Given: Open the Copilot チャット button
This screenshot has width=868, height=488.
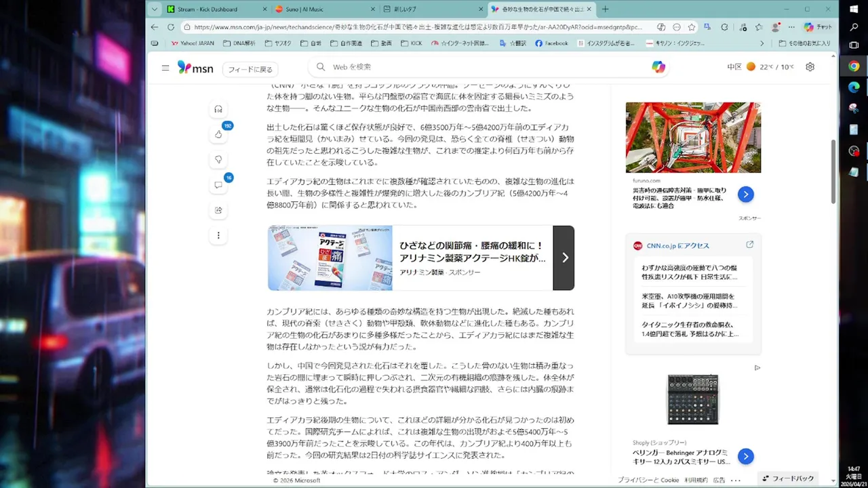Looking at the screenshot, I should 818,27.
